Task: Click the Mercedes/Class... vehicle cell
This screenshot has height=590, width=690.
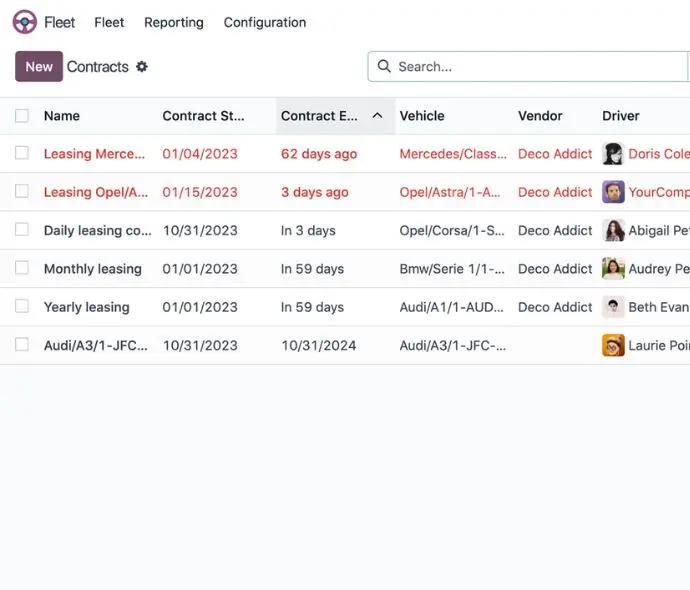Action: click(453, 154)
